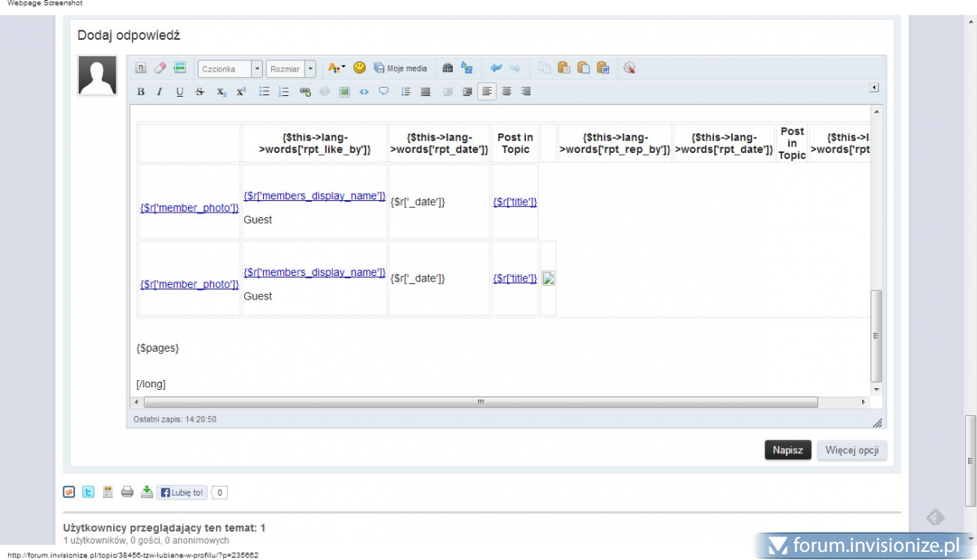The image size is (977, 560).
Task: Insert an image using the picture icon
Action: [344, 92]
